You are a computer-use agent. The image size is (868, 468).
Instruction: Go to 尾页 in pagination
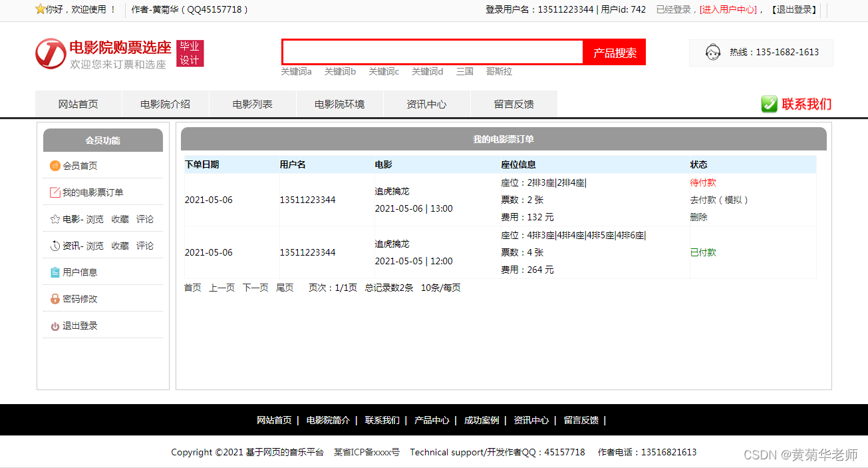point(285,288)
